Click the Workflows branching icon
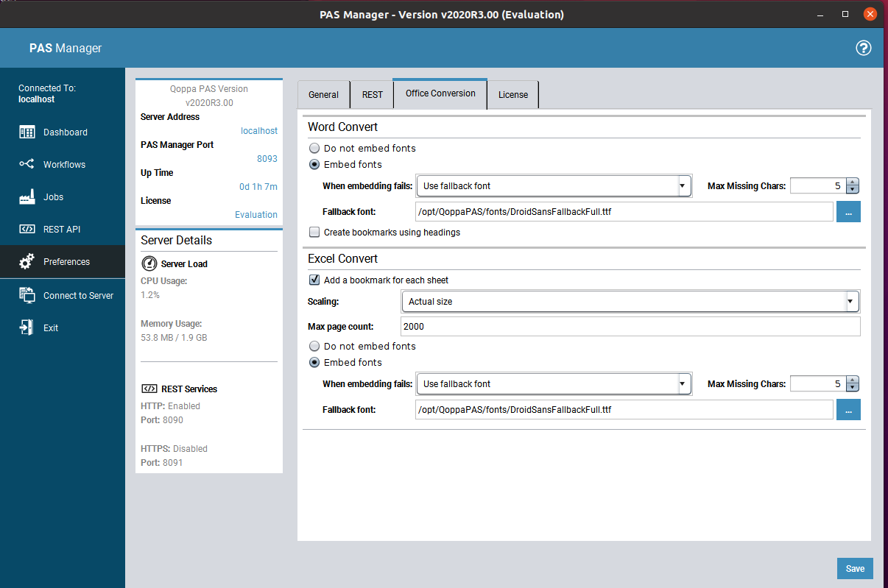This screenshot has width=888, height=588. 27,164
